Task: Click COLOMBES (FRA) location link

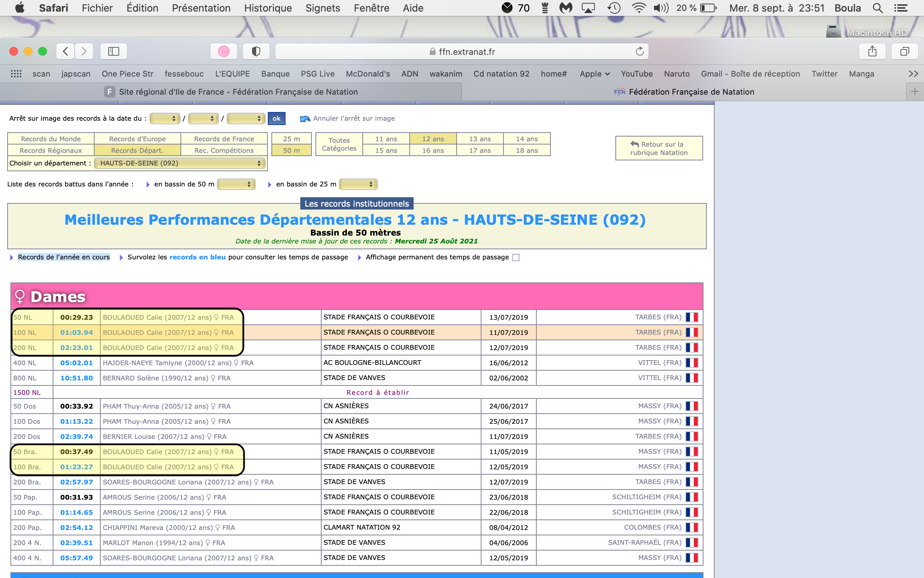Action: coord(653,527)
